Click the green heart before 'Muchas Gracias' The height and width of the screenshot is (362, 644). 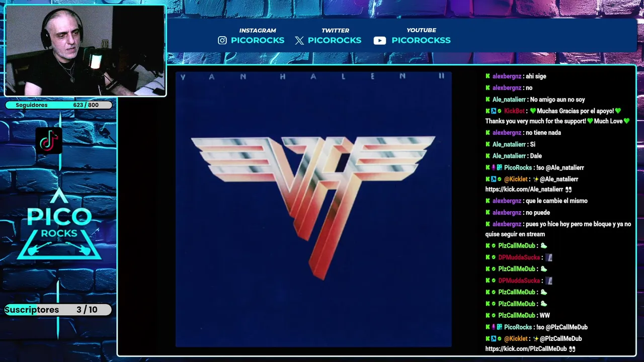coord(533,111)
